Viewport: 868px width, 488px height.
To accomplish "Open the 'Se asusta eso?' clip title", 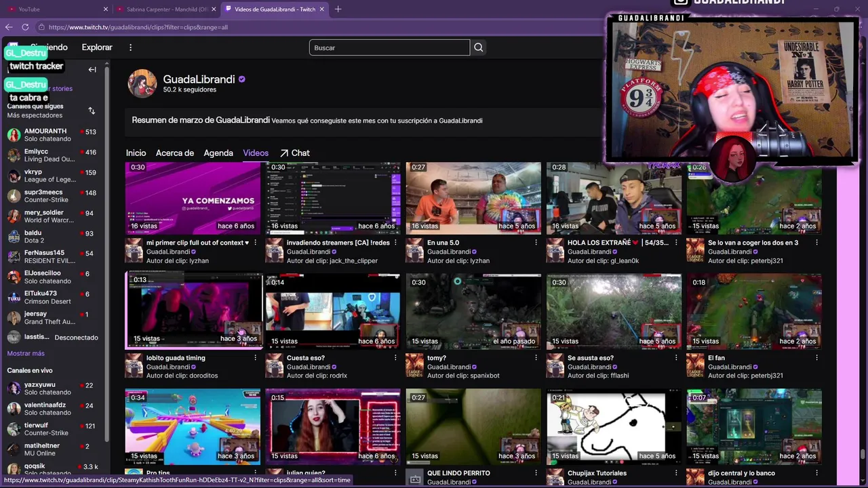I will tap(591, 358).
